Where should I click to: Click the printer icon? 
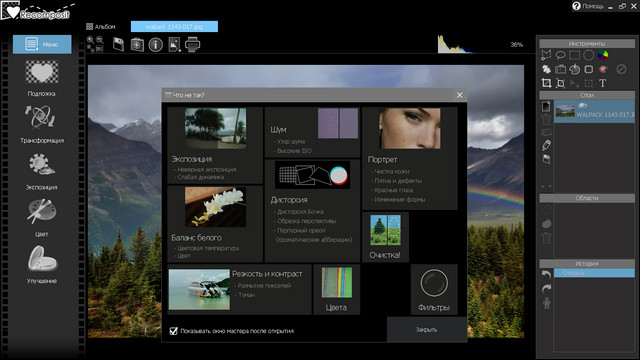pos(193,44)
